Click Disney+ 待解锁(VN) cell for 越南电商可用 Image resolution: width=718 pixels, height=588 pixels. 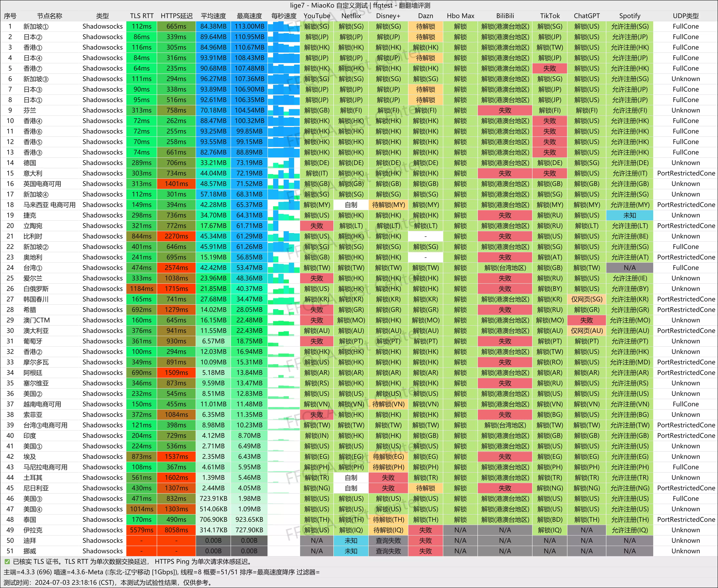pyautogui.click(x=388, y=404)
